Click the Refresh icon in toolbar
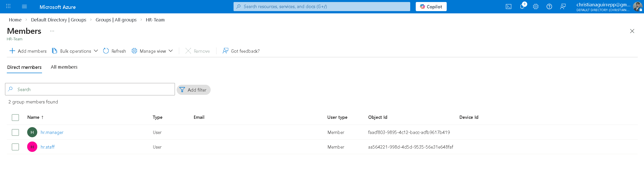This screenshot has width=644, height=195. pos(106,51)
